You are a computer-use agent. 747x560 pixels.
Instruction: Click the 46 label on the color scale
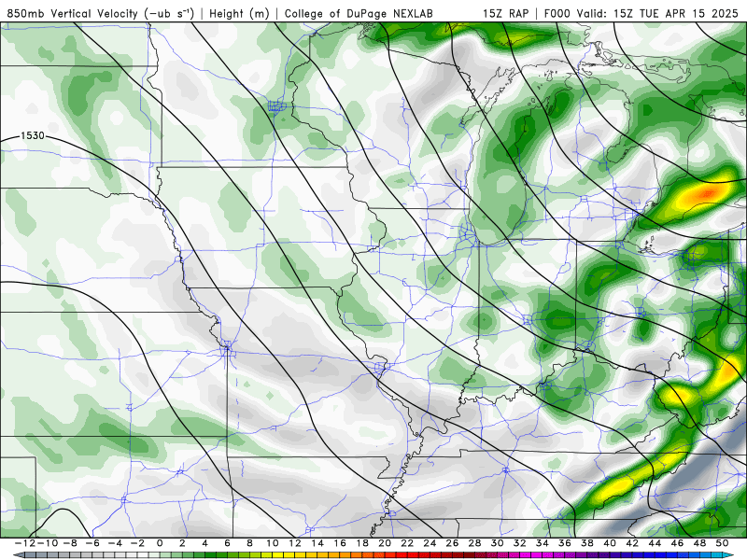677,543
